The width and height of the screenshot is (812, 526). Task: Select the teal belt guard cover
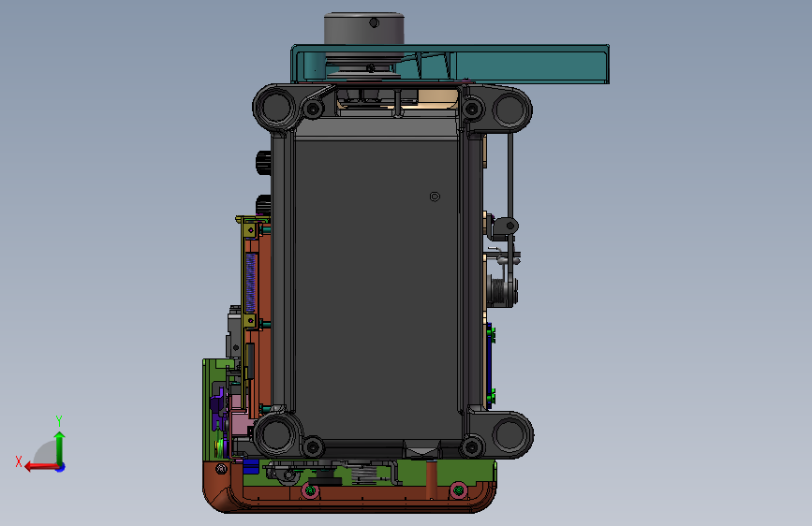coord(528,63)
